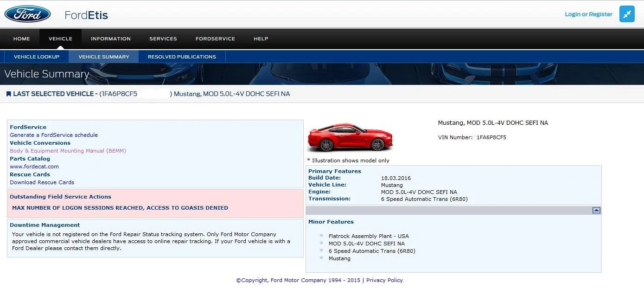The width and height of the screenshot is (644, 302).
Task: Go to Resolved Publications tab
Action: 182,57
